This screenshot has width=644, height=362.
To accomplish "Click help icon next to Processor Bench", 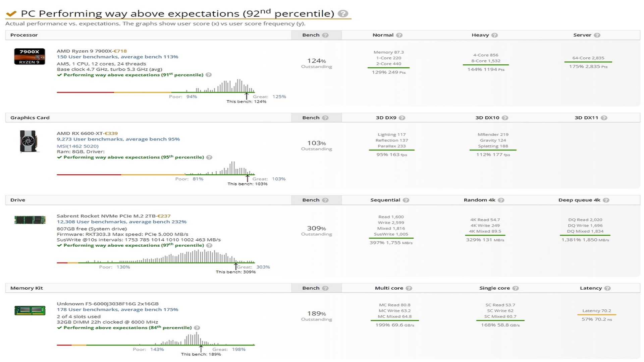I will (x=325, y=35).
